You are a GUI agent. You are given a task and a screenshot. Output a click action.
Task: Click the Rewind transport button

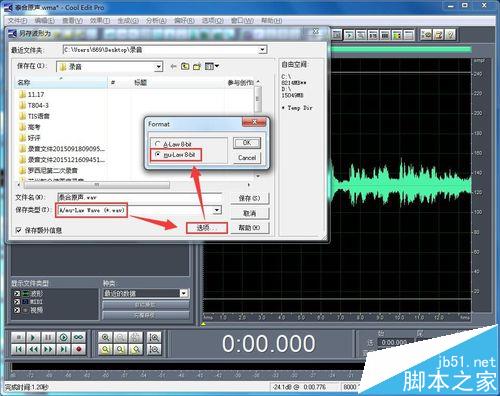click(x=33, y=349)
